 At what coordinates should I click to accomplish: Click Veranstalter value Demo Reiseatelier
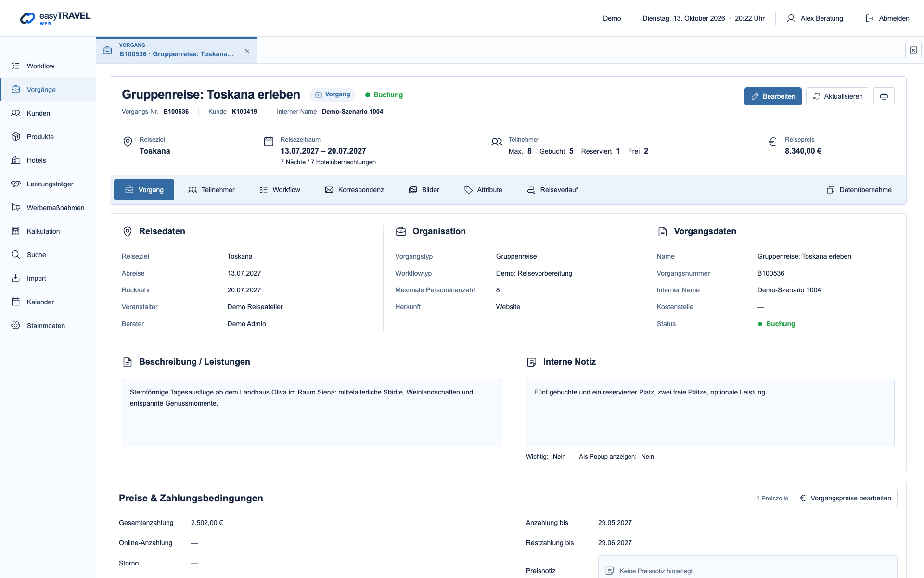(255, 307)
